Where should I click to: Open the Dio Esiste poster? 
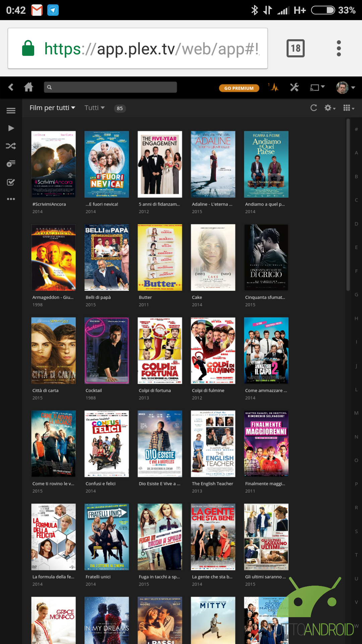tap(160, 444)
